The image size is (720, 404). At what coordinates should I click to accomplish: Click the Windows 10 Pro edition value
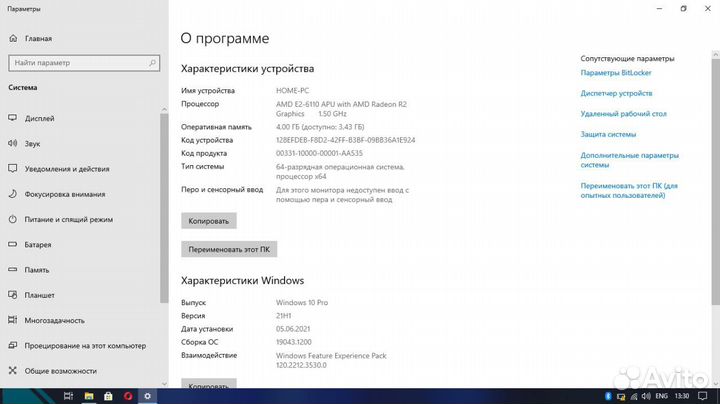click(302, 303)
